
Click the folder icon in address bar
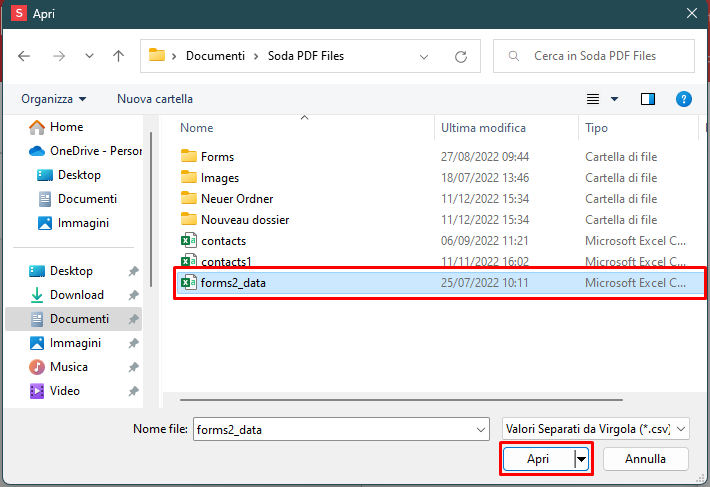(157, 55)
